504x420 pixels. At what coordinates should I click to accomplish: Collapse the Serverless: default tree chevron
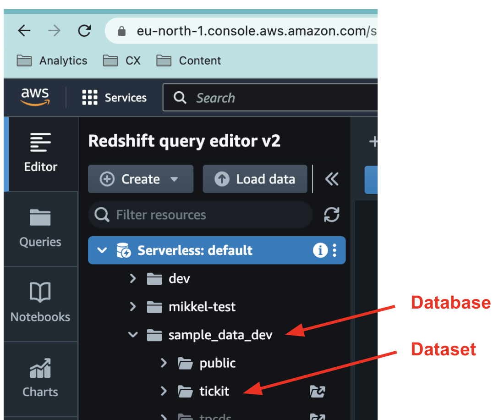point(102,250)
